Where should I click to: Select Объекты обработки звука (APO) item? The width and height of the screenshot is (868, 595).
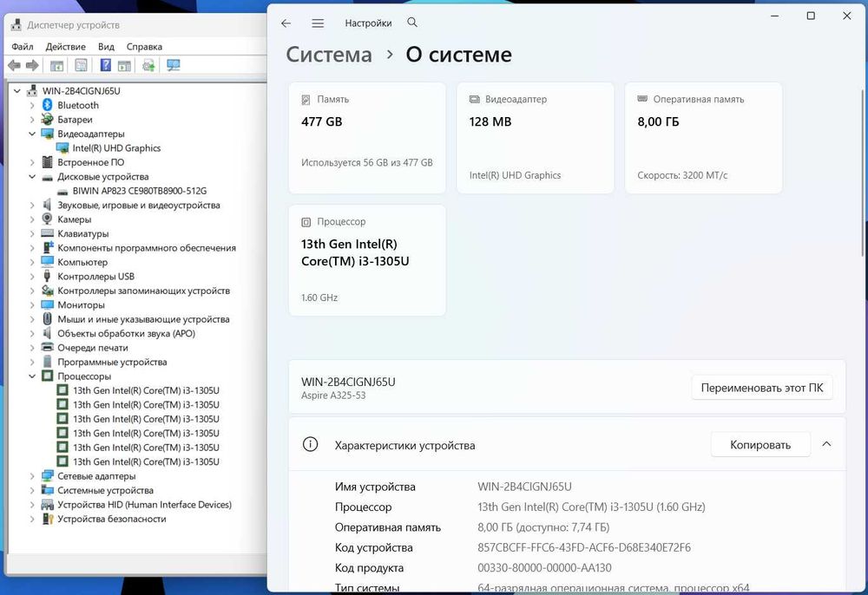(x=126, y=333)
